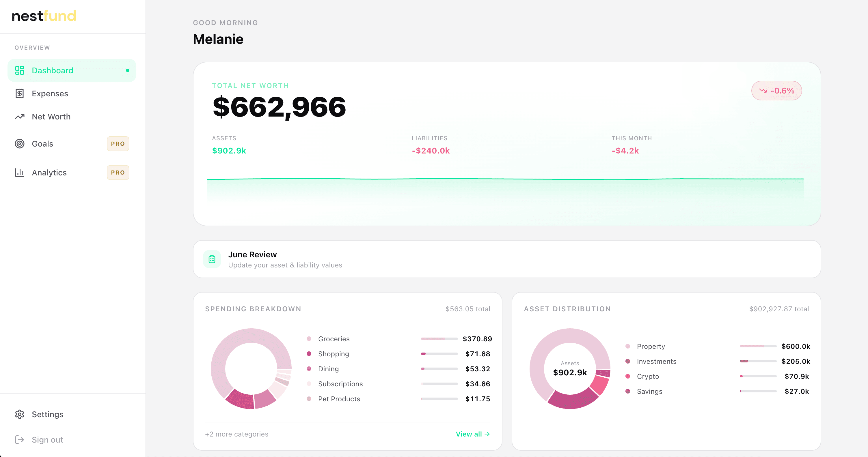Viewport: 868px width, 457px height.
Task: Click the $902,927.87 total text
Action: point(779,309)
